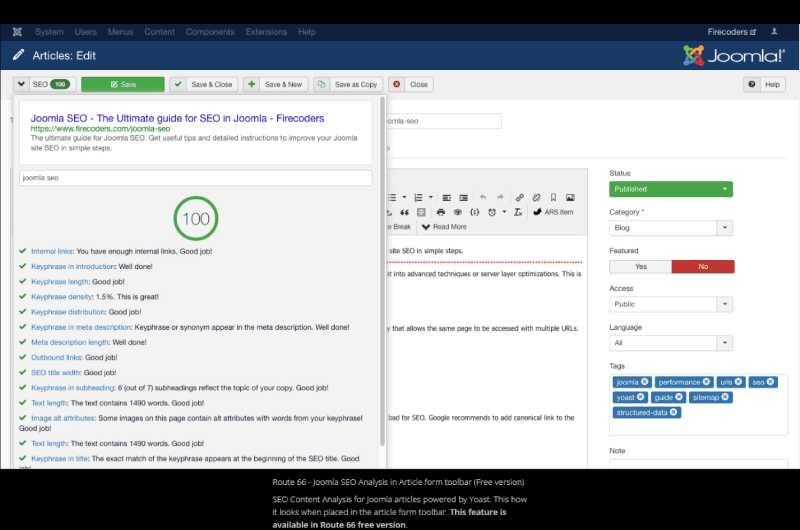Click Save as Copy button
This screenshot has width=800, height=530.
348,84
